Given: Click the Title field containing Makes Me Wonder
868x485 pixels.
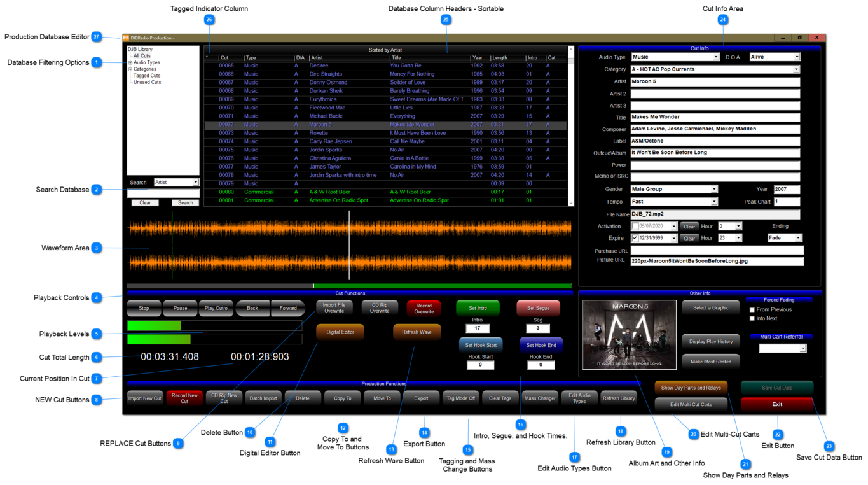Looking at the screenshot, I should (715, 117).
